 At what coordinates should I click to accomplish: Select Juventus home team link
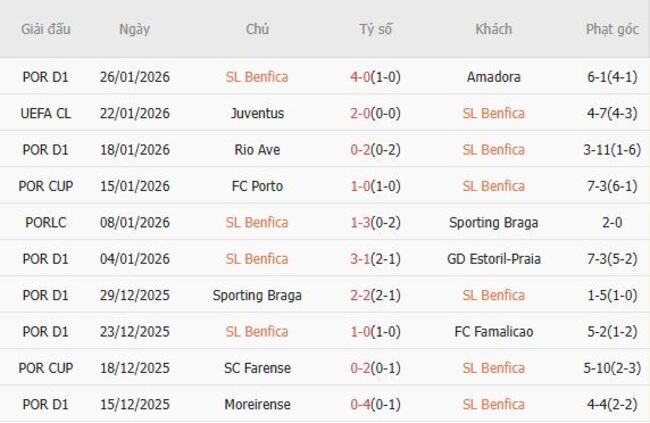tap(257, 113)
